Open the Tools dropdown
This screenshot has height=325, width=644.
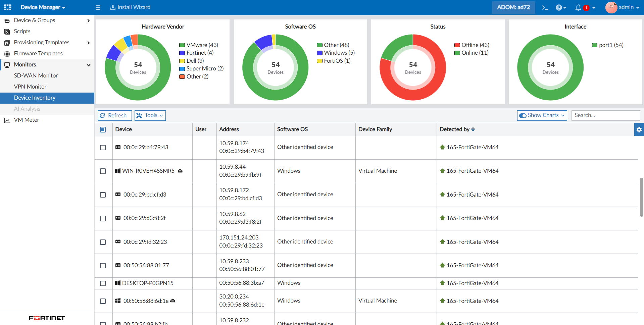tap(150, 115)
